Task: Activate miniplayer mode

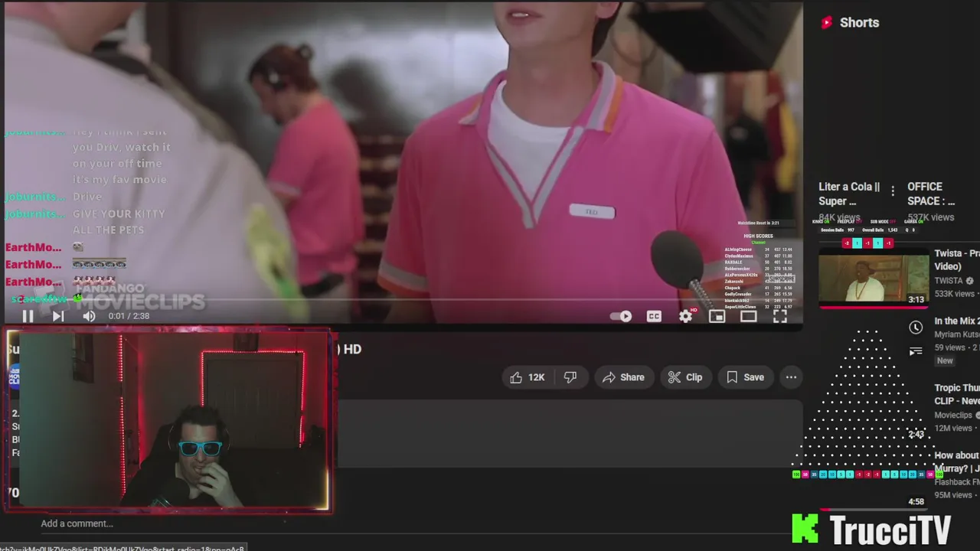Action: click(x=717, y=316)
